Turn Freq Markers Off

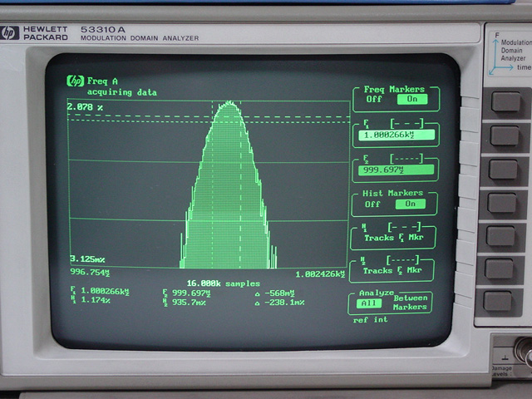[x=373, y=99]
